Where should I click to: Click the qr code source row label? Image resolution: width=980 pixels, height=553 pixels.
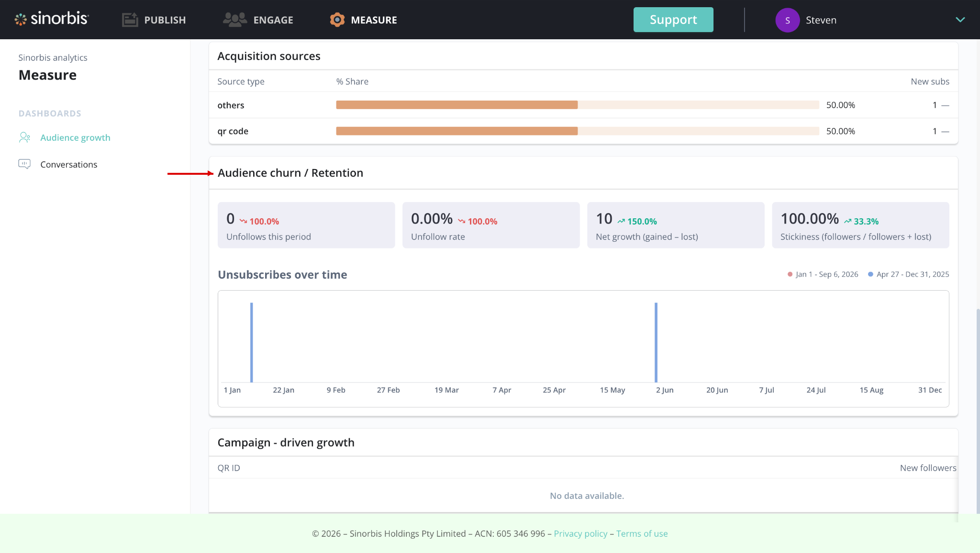[233, 131]
